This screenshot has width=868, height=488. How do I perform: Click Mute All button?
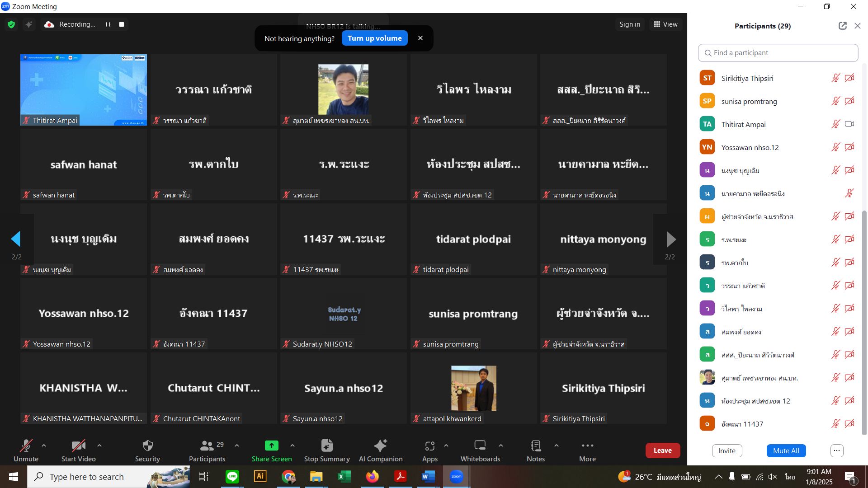point(786,450)
